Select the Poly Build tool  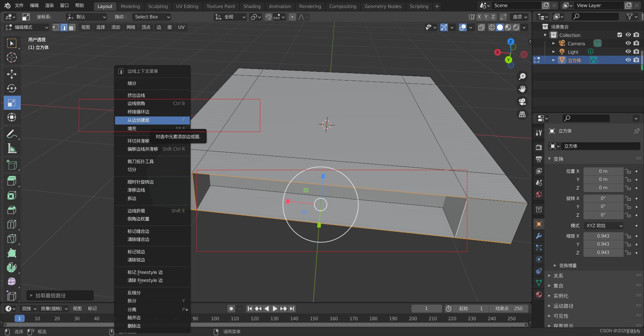pos(12,253)
